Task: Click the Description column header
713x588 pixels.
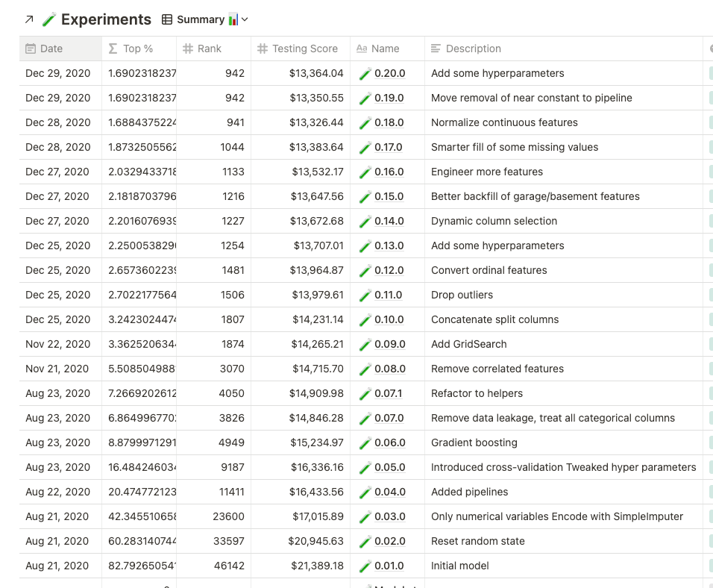Action: 564,49
